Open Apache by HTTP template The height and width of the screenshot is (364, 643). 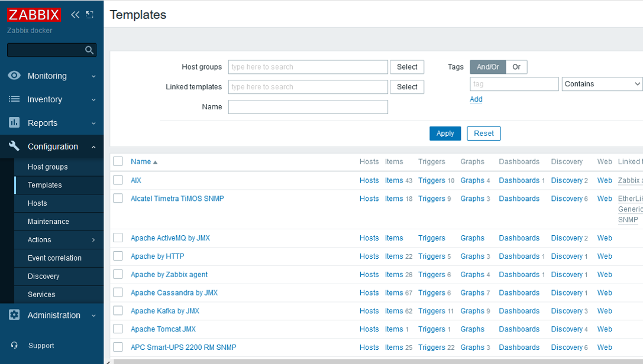(157, 256)
